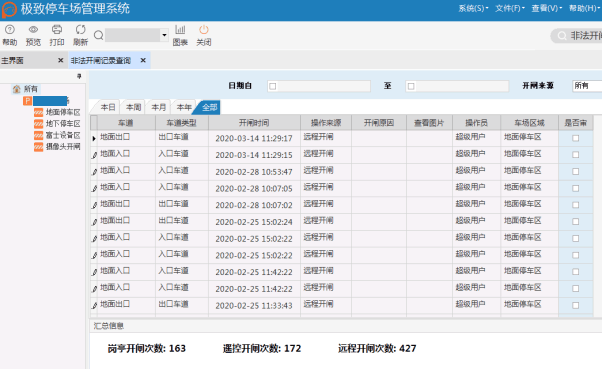Click the row indicator arrow of first row
Screen dimensions: 602x369
click(x=94, y=138)
